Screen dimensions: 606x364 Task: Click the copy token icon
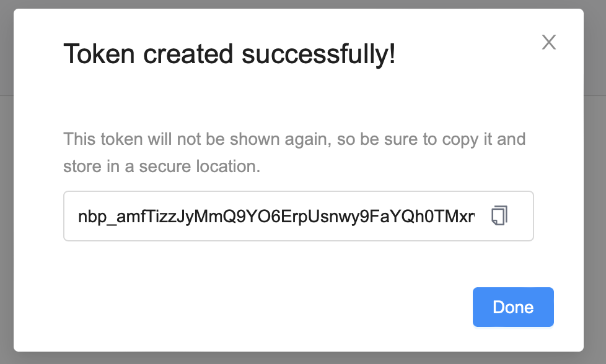499,216
